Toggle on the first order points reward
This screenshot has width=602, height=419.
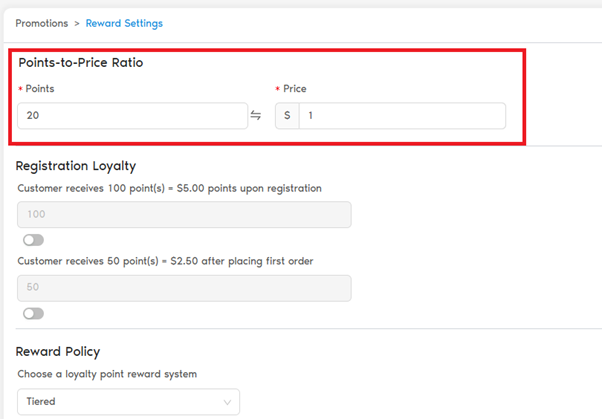(x=33, y=313)
